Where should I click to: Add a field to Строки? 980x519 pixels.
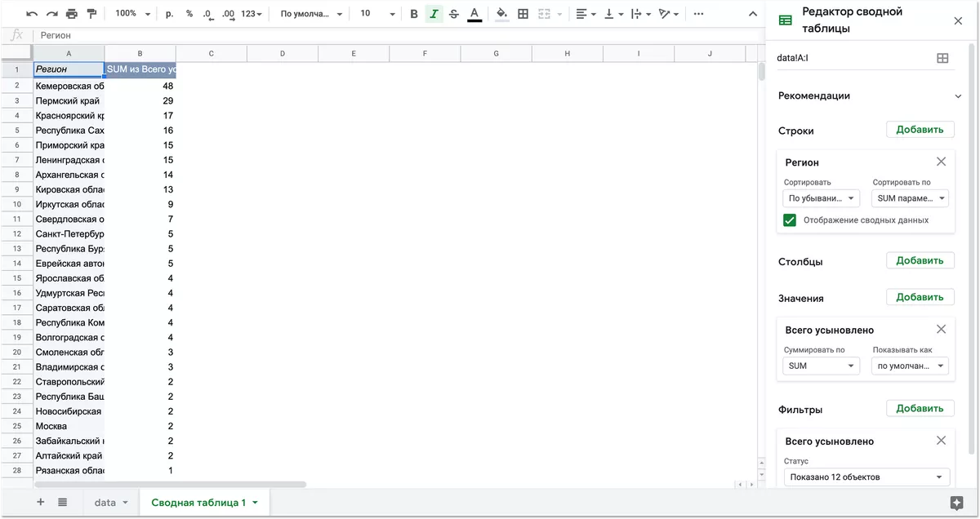click(x=920, y=129)
